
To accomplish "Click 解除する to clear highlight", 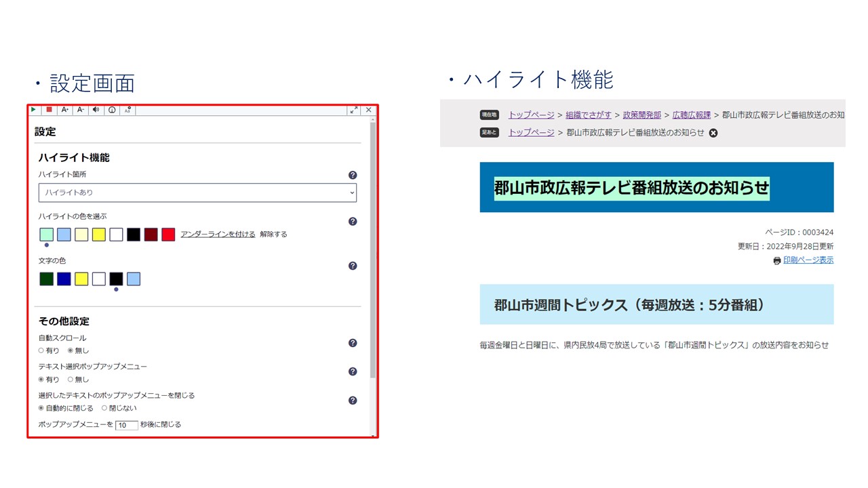I will (273, 235).
